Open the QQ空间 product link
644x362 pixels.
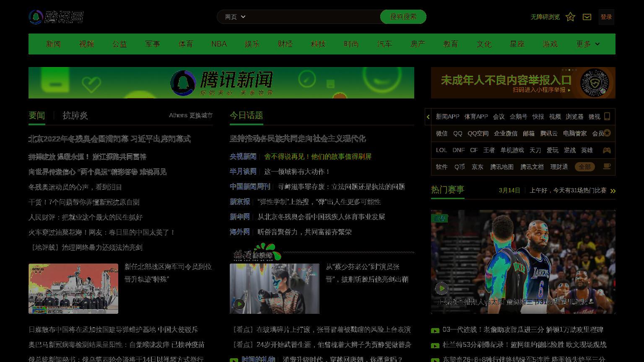(x=478, y=133)
